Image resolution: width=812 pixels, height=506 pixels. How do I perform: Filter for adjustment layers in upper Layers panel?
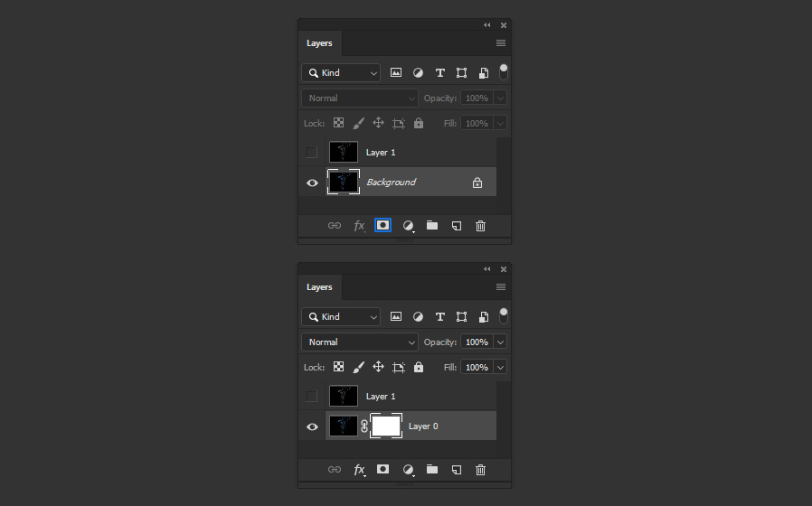(x=418, y=73)
